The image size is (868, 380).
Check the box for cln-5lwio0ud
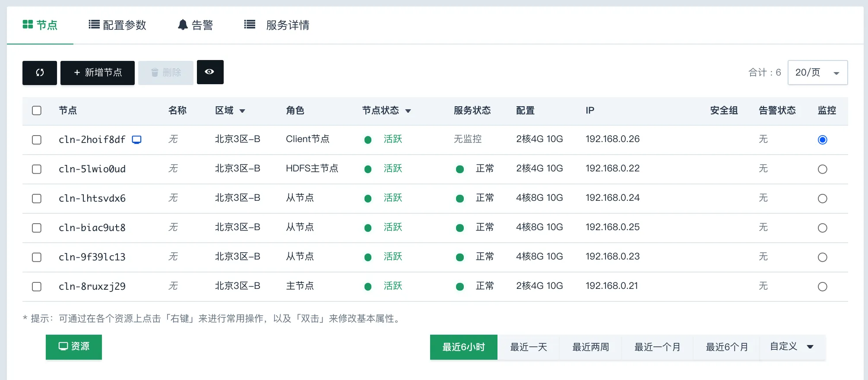click(x=37, y=169)
